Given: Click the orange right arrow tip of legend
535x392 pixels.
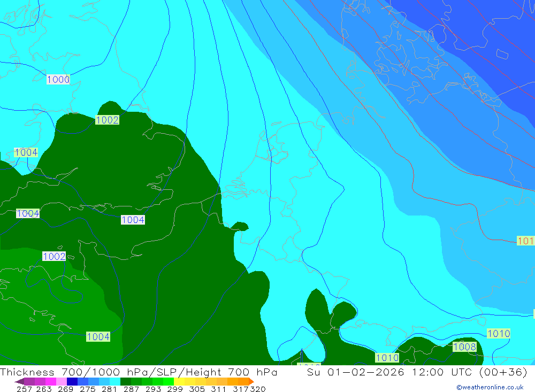Looking at the screenshot, I should [x=251, y=381].
